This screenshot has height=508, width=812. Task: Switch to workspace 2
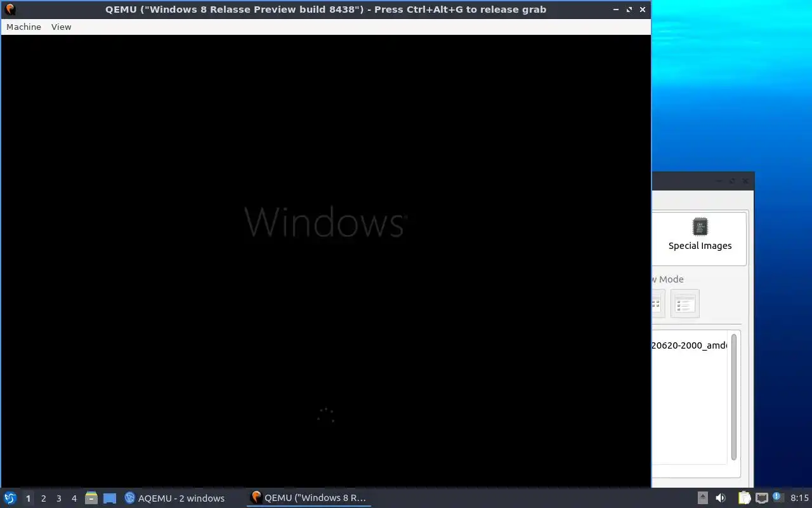click(x=43, y=498)
